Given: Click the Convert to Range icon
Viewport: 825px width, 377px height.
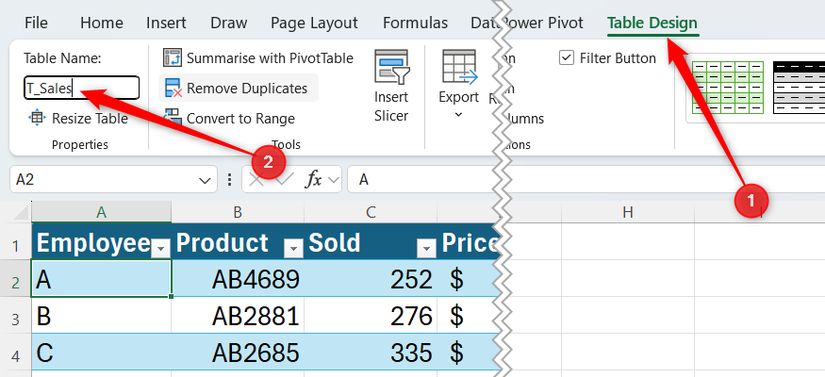Looking at the screenshot, I should click(x=173, y=118).
